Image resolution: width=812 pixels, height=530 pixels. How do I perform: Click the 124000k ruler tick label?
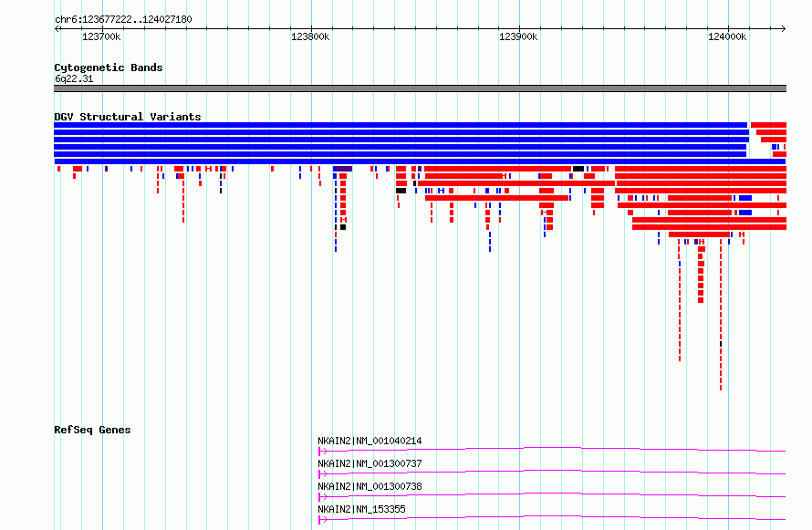tap(727, 36)
